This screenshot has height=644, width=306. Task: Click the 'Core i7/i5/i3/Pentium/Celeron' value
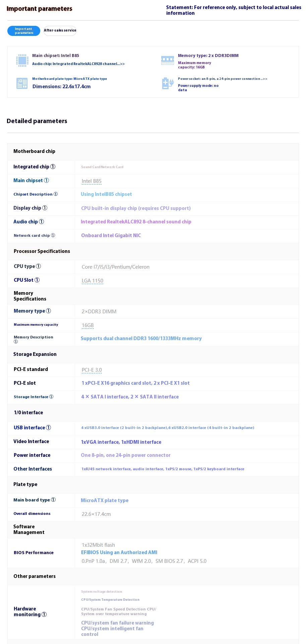click(116, 267)
